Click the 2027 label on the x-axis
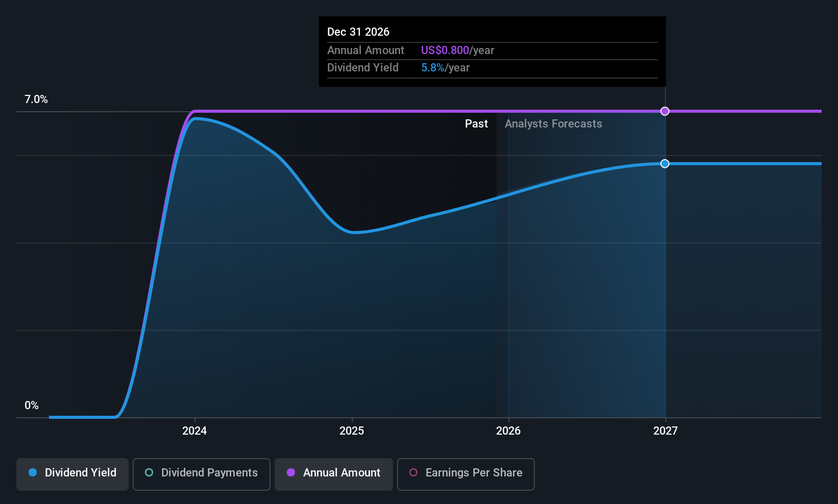 point(665,431)
